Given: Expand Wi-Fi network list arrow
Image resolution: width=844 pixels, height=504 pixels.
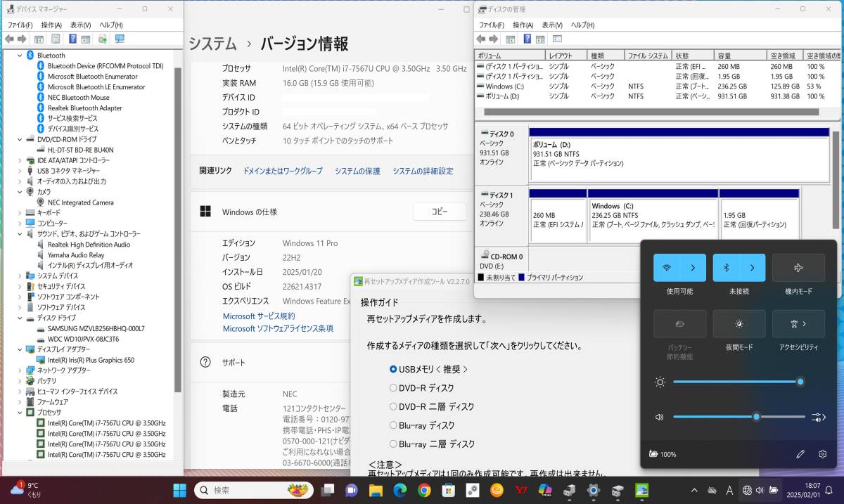Looking at the screenshot, I should (693, 268).
